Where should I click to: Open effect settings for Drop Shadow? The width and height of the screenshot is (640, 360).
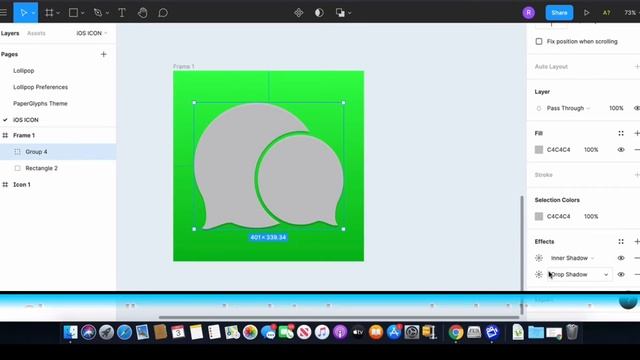539,274
